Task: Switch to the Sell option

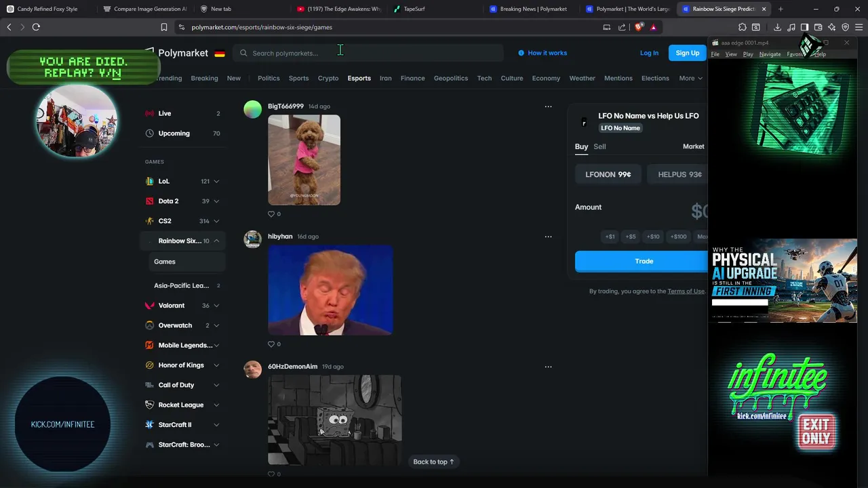Action: [x=599, y=146]
